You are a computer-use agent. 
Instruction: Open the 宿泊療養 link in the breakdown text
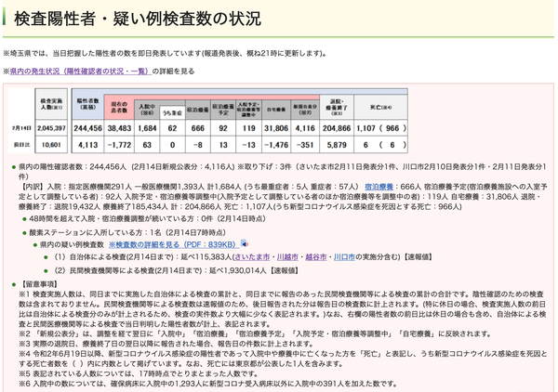point(379,187)
